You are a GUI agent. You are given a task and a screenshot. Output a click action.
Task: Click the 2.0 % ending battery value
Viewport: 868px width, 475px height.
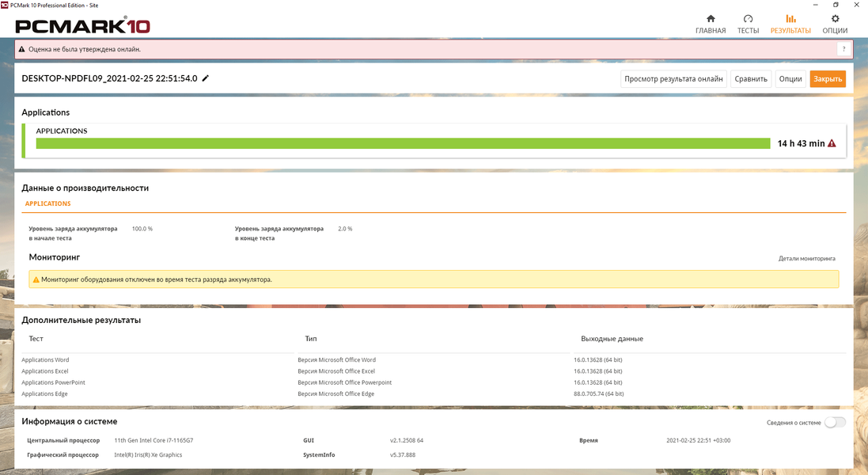[x=345, y=229]
